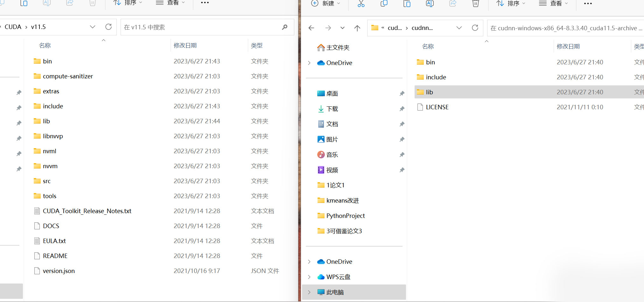Expand the 此电脑 tree node
This screenshot has height=302, width=644.
[309, 292]
